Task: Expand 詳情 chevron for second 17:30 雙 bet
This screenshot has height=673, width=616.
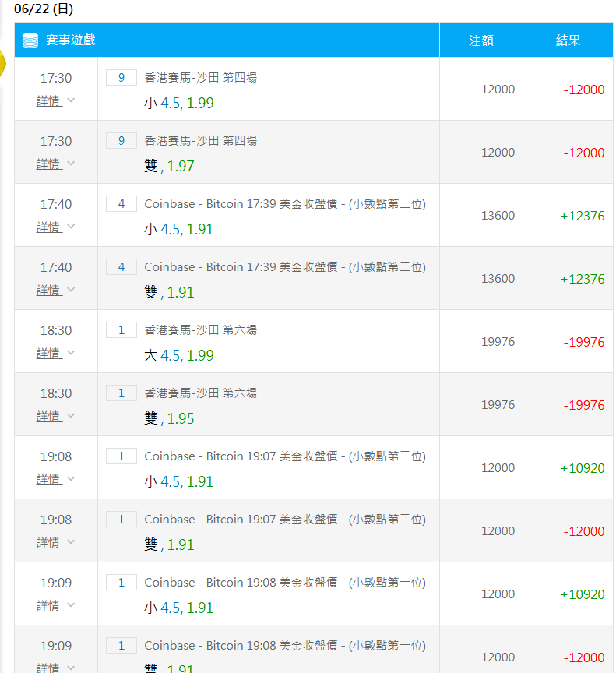Action: [x=71, y=164]
